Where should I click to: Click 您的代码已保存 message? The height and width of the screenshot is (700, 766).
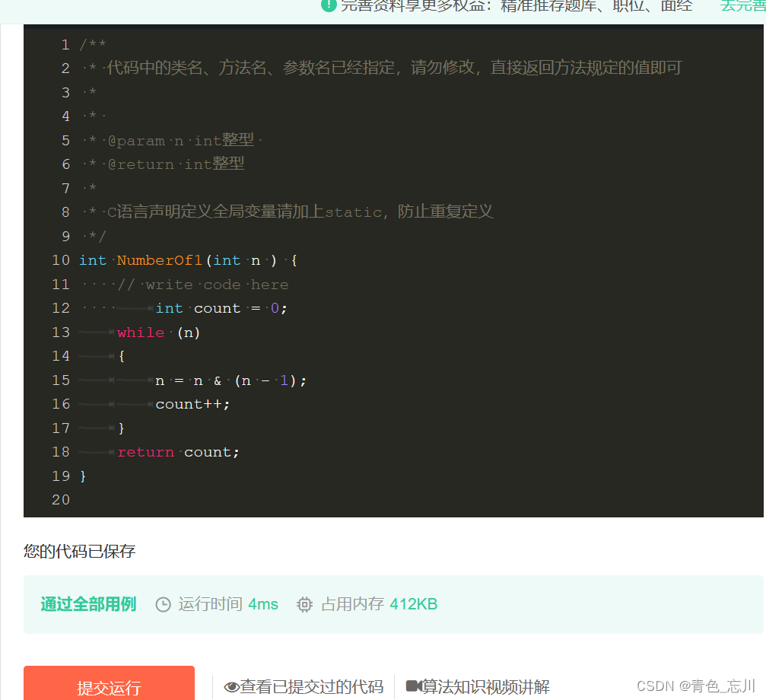point(80,551)
